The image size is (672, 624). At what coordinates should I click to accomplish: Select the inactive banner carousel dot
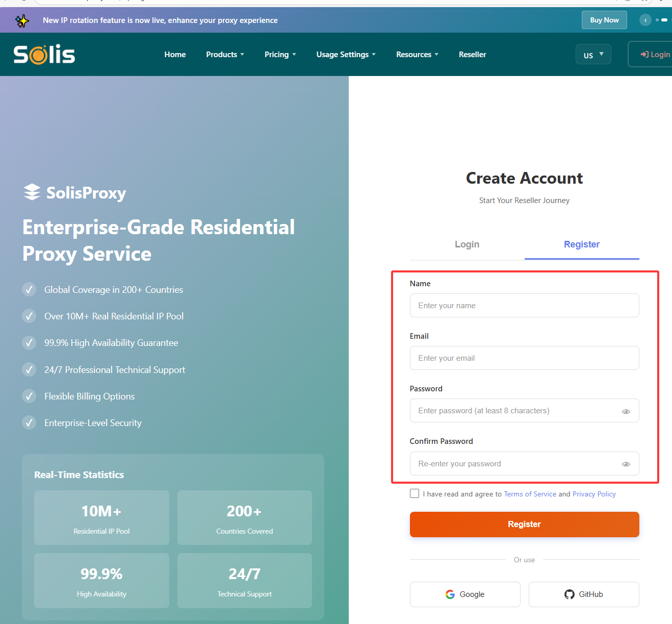click(x=657, y=20)
